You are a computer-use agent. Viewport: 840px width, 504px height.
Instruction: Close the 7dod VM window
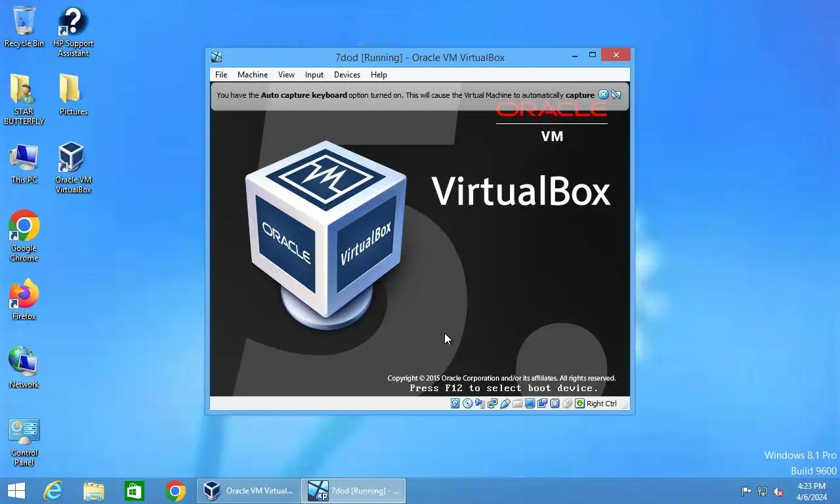[616, 55]
